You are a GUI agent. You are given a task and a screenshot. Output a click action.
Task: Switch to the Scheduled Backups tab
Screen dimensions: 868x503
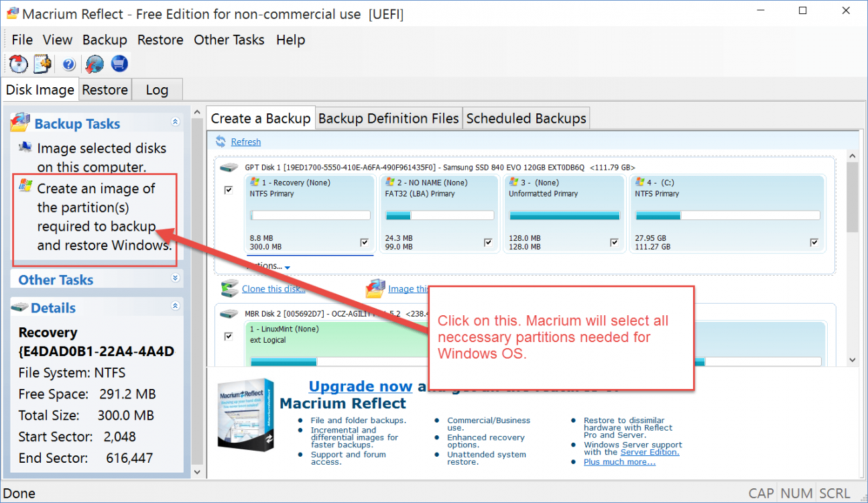[526, 119]
